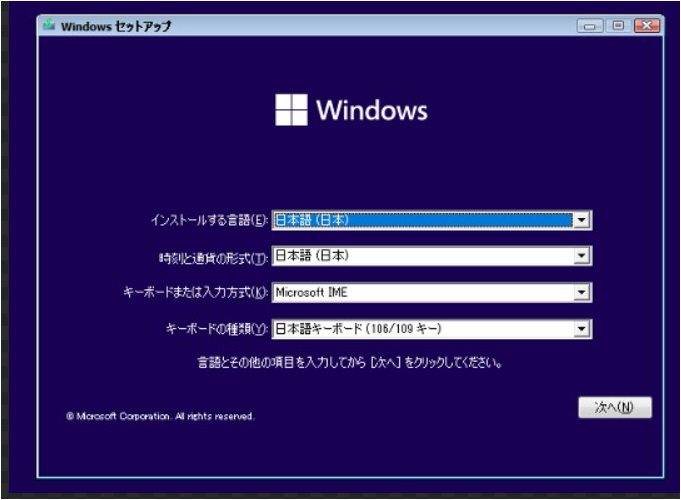Click the instruction text about clicking 次へ
681x500 pixels.
coord(350,362)
